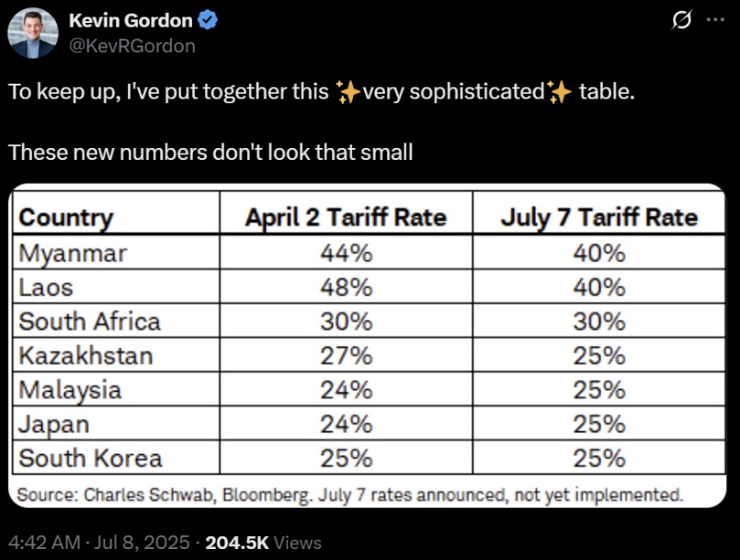The image size is (740, 560).
Task: Open the @KevRGordon handle link
Action: 132,46
